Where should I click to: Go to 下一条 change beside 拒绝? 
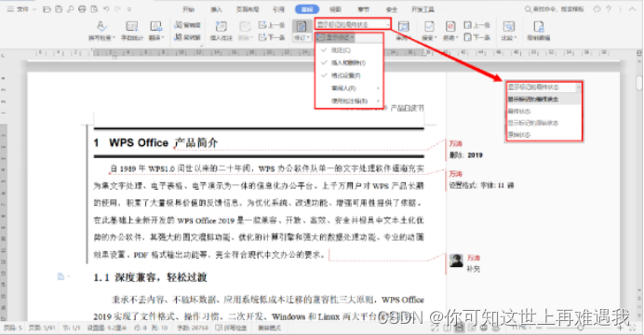coord(476,37)
